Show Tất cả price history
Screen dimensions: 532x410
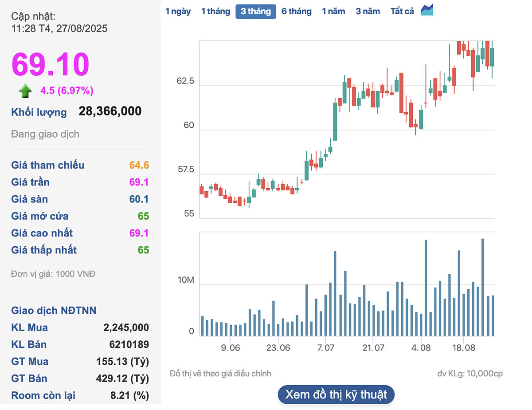click(x=402, y=12)
